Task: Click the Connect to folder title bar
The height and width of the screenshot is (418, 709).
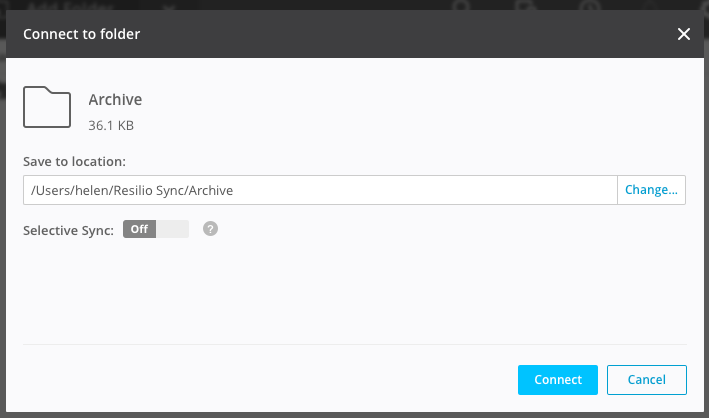Action: click(355, 34)
